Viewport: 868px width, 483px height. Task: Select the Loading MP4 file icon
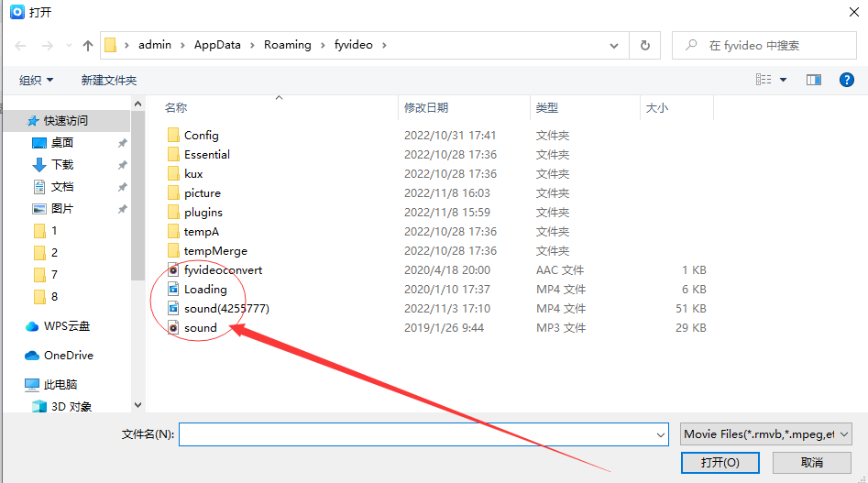point(173,290)
